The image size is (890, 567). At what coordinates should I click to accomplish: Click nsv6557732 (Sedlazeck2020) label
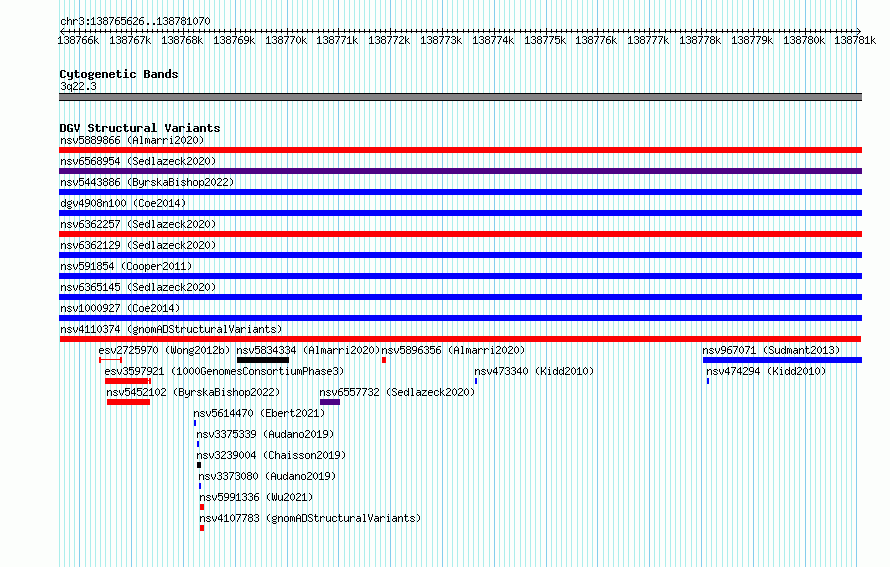point(397,392)
